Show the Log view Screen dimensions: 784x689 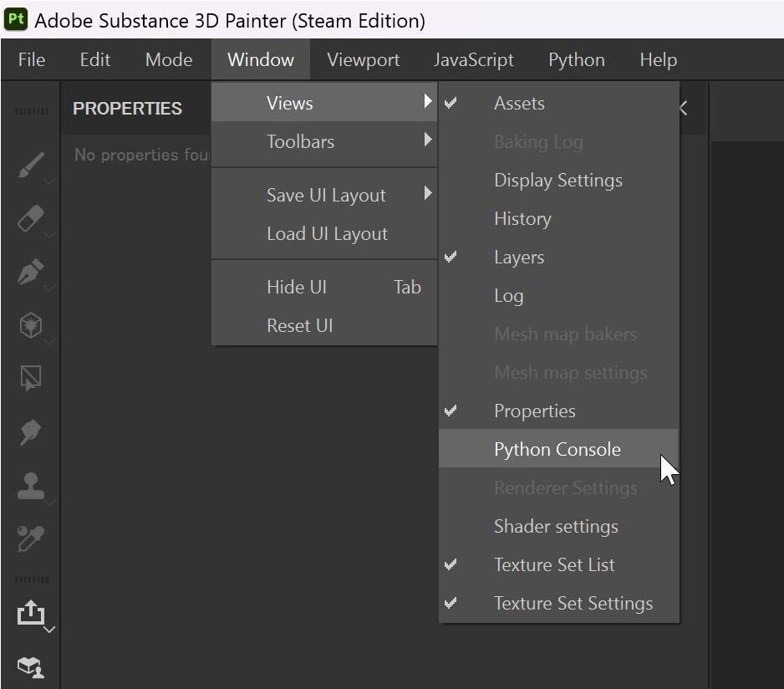point(558,296)
